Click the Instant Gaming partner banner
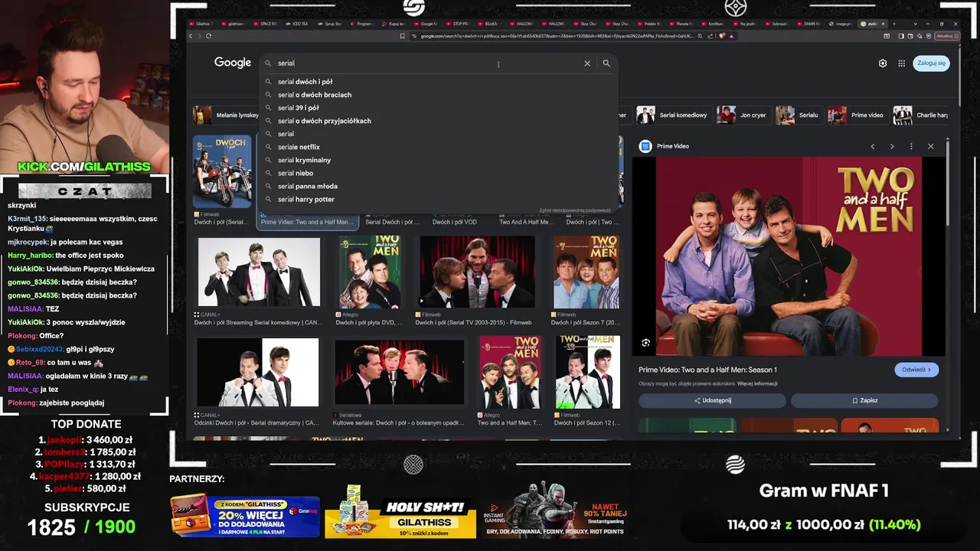The width and height of the screenshot is (980, 551). click(x=555, y=511)
